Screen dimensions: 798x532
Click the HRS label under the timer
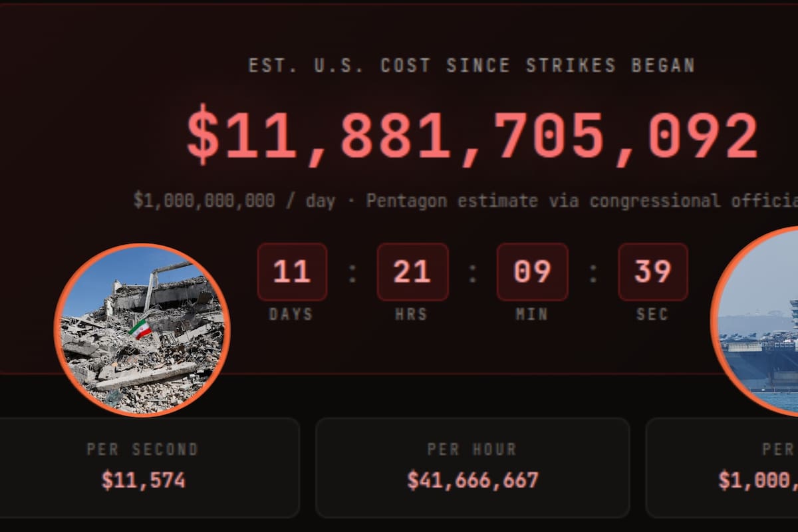(411, 314)
